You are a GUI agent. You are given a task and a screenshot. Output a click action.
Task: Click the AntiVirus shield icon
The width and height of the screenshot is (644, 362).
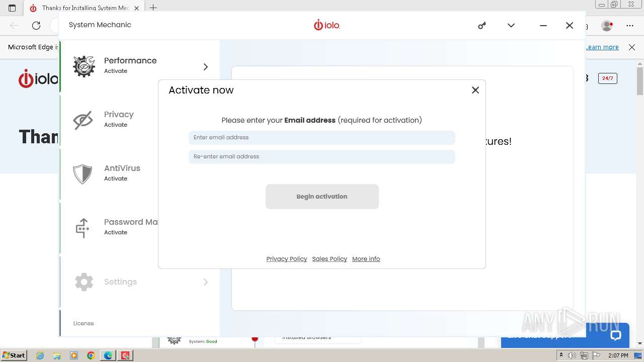click(x=83, y=174)
